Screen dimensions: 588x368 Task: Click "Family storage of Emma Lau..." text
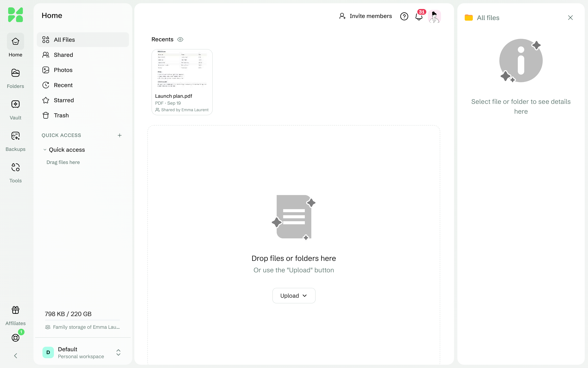pyautogui.click(x=86, y=327)
